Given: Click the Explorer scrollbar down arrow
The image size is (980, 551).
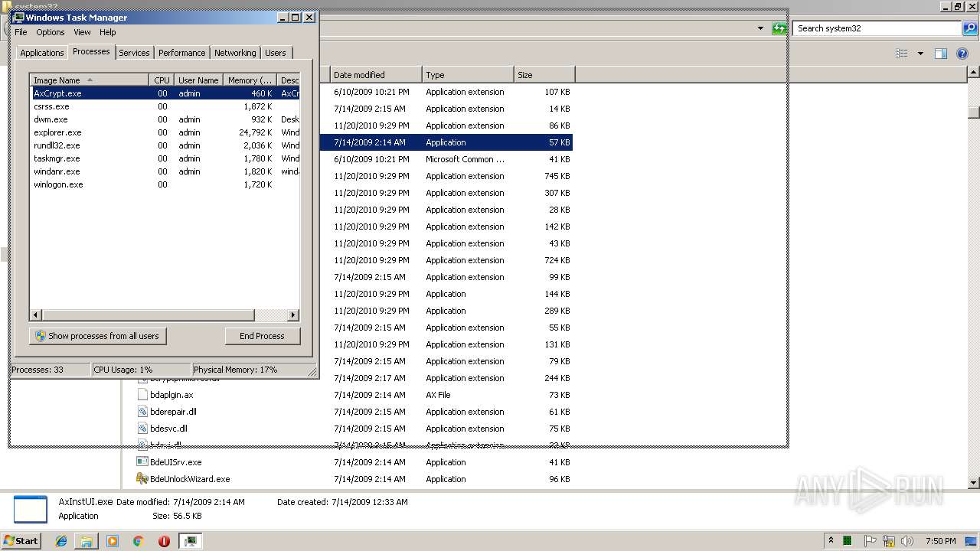Looking at the screenshot, I should tap(974, 483).
